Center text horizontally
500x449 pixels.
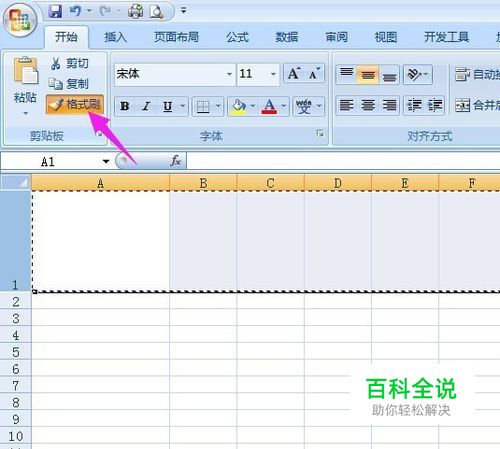[x=368, y=106]
